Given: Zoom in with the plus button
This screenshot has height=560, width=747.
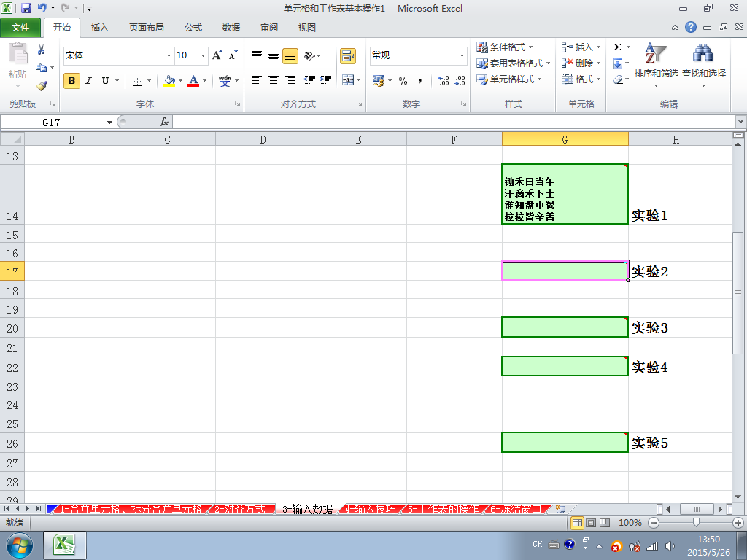Looking at the screenshot, I should click(x=738, y=523).
